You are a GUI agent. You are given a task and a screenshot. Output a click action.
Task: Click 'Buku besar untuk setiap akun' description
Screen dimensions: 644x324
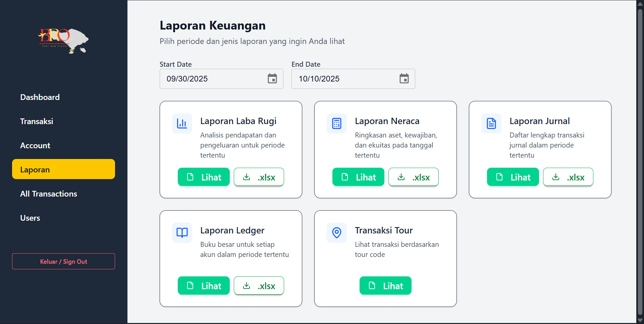[245, 250]
